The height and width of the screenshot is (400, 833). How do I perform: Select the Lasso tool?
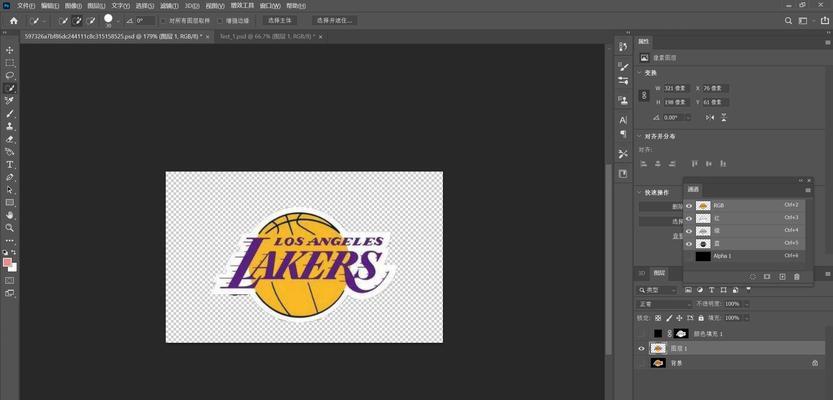(10, 75)
